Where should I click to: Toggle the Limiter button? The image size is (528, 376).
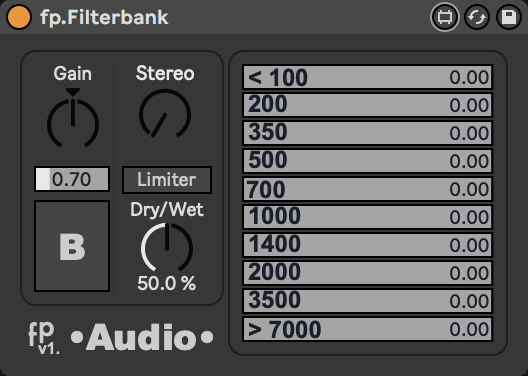pos(167,180)
